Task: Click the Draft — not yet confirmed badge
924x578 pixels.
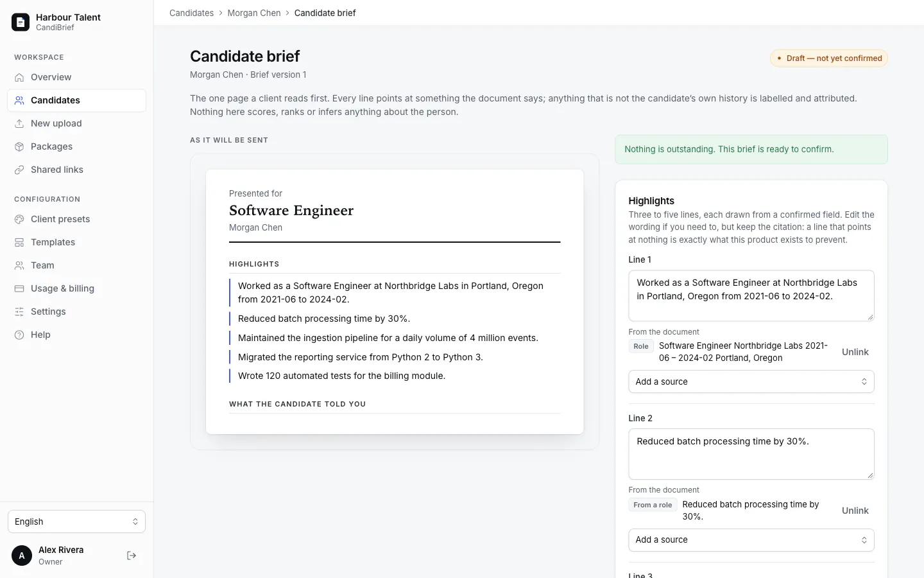Action: (x=828, y=58)
